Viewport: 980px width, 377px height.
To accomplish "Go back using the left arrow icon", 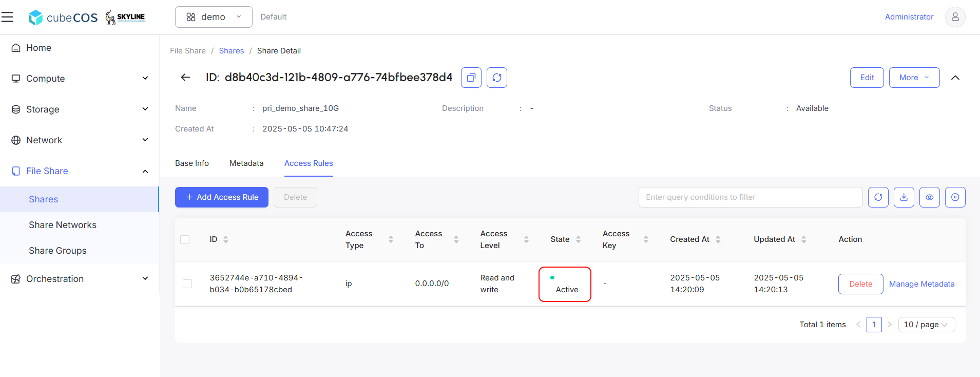I will point(185,78).
